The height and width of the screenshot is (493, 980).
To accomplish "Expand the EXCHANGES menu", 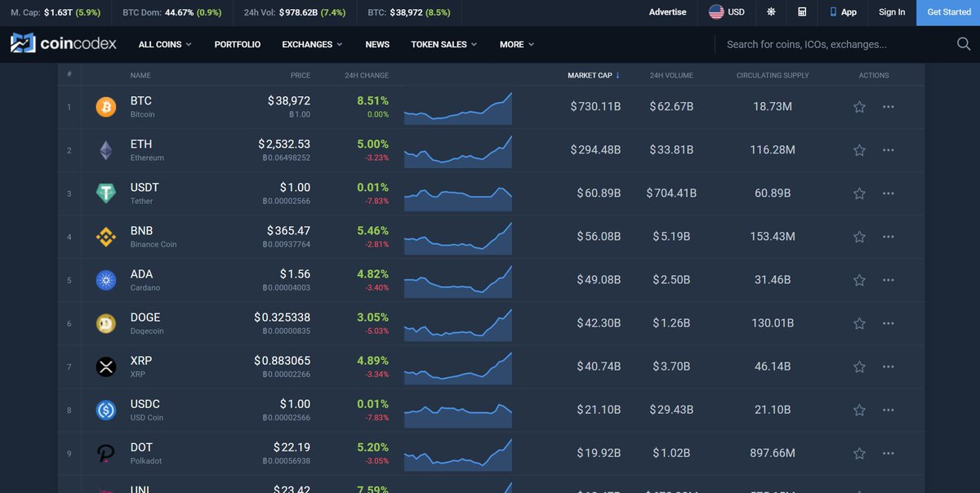I will [312, 44].
